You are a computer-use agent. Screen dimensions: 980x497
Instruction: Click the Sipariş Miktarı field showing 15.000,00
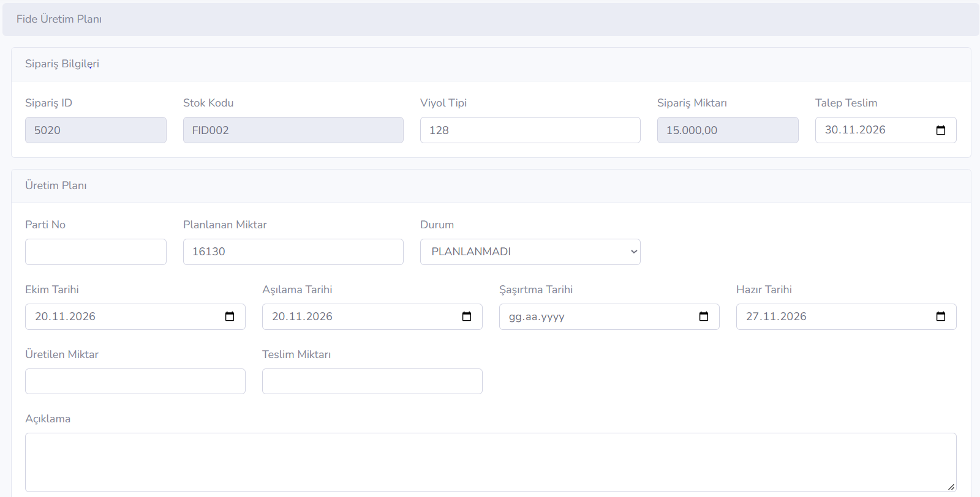point(728,130)
